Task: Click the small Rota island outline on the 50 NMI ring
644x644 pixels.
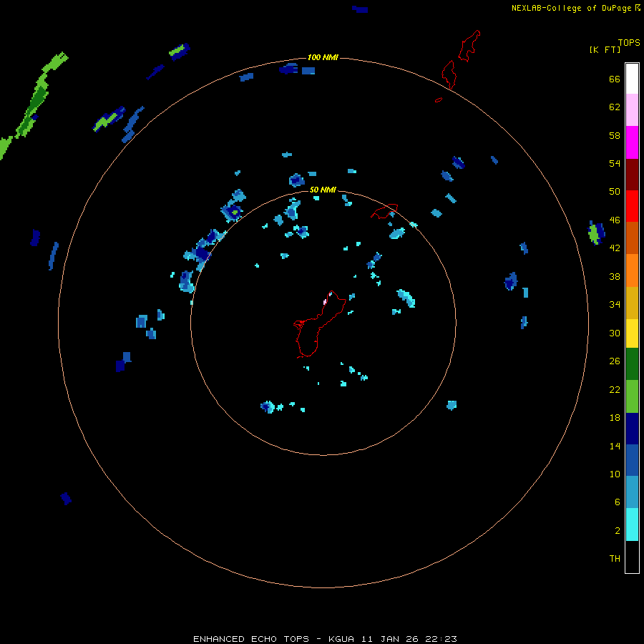Action: pos(384,211)
